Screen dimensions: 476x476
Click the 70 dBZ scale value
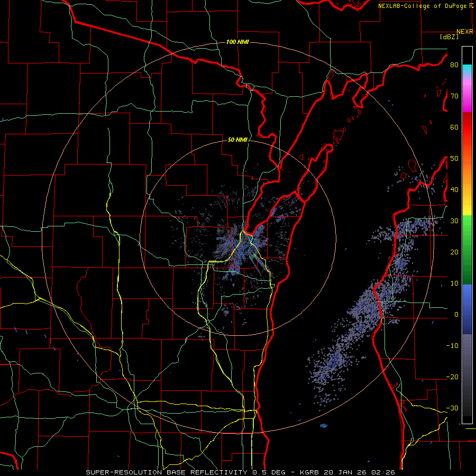coord(454,96)
